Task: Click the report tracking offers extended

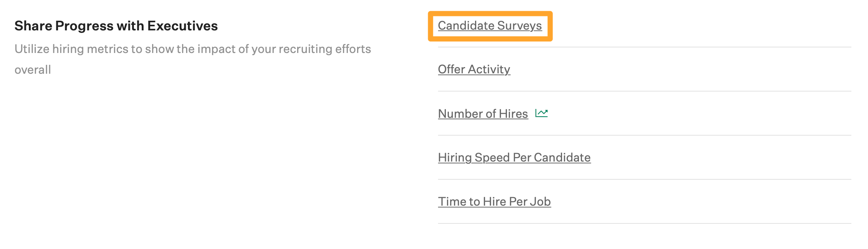Action: (474, 69)
